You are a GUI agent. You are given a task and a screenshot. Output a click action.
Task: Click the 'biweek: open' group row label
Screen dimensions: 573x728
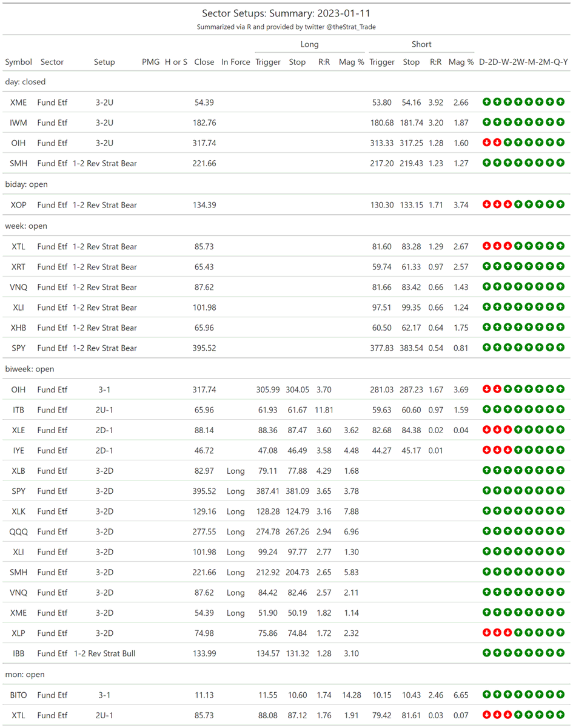point(28,369)
